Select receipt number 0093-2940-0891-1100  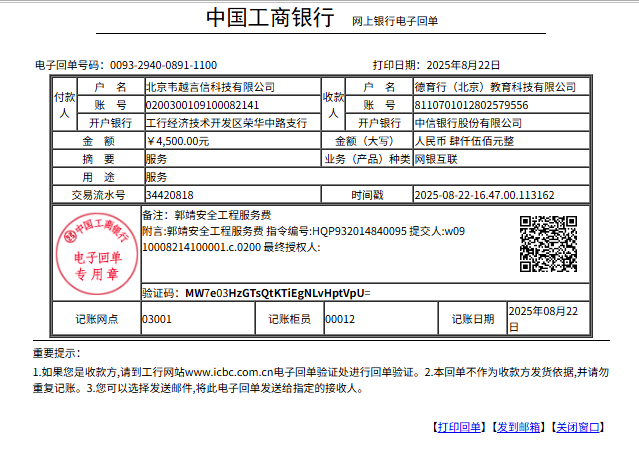click(x=163, y=65)
